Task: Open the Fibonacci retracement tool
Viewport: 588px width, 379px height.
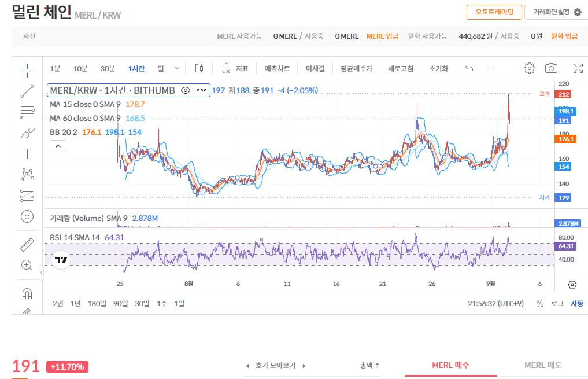Action: point(27,112)
